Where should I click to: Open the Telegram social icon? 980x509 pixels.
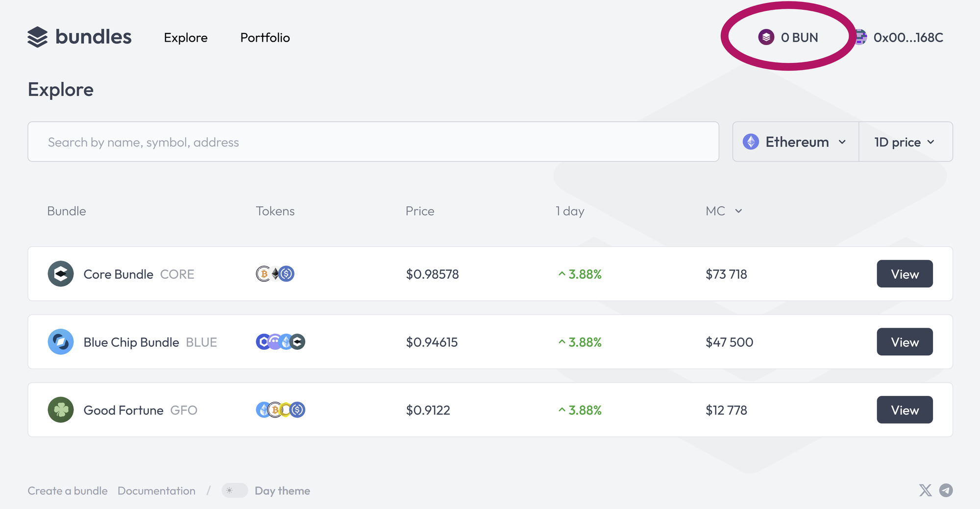tap(946, 490)
